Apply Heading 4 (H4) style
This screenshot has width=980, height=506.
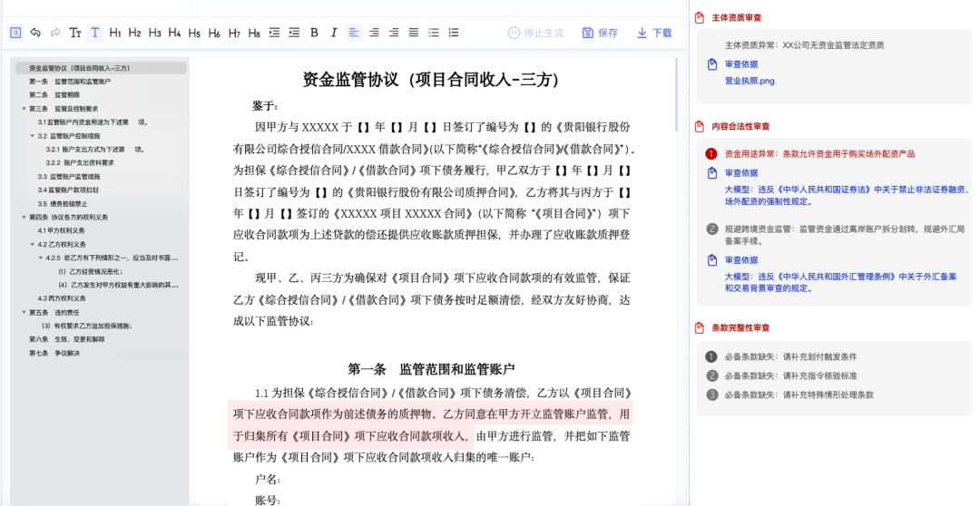coord(174,33)
